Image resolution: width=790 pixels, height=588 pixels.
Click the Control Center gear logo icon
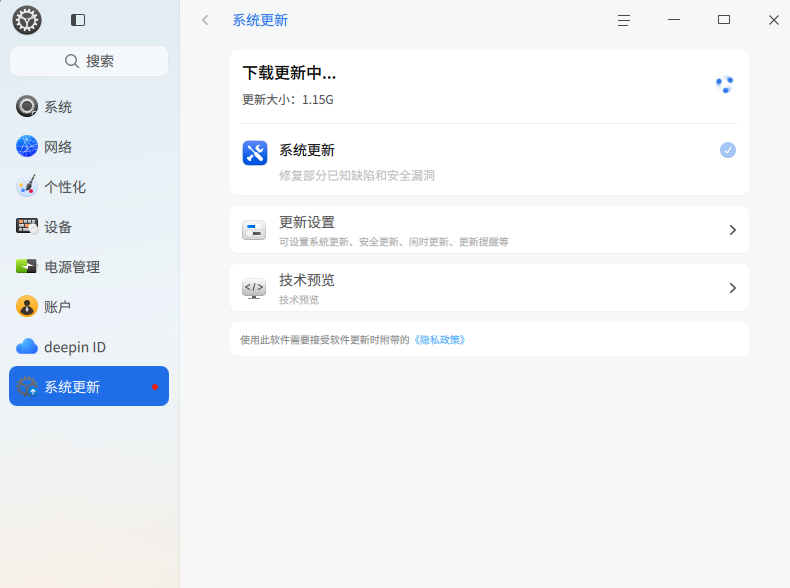(27, 20)
